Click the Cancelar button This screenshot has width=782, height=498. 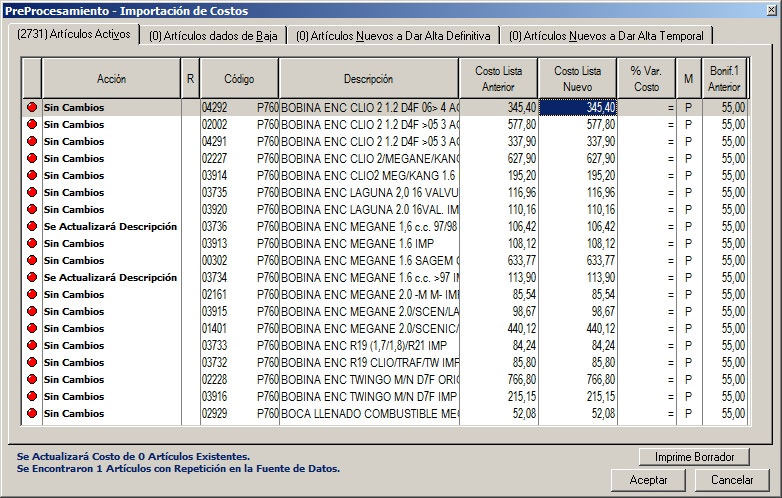(731, 479)
